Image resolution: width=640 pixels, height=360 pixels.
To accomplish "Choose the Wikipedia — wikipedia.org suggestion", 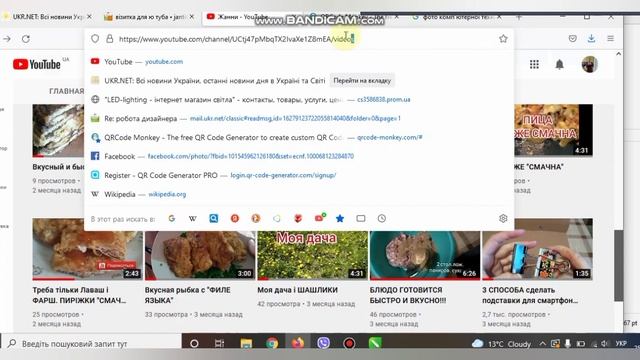I will click(299, 194).
